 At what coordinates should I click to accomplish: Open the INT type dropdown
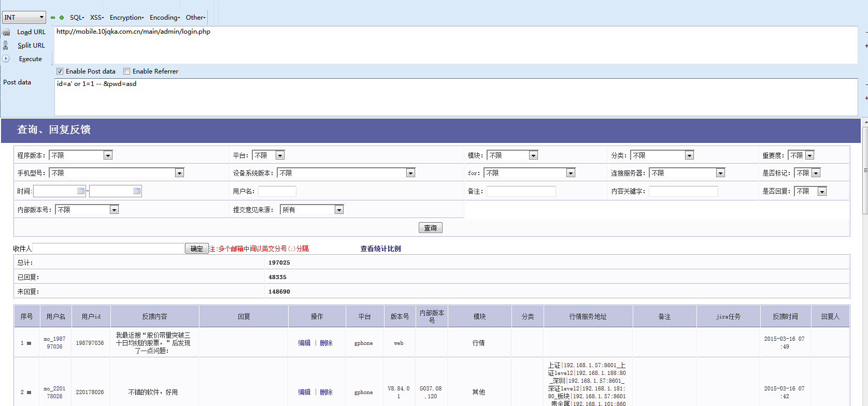24,17
